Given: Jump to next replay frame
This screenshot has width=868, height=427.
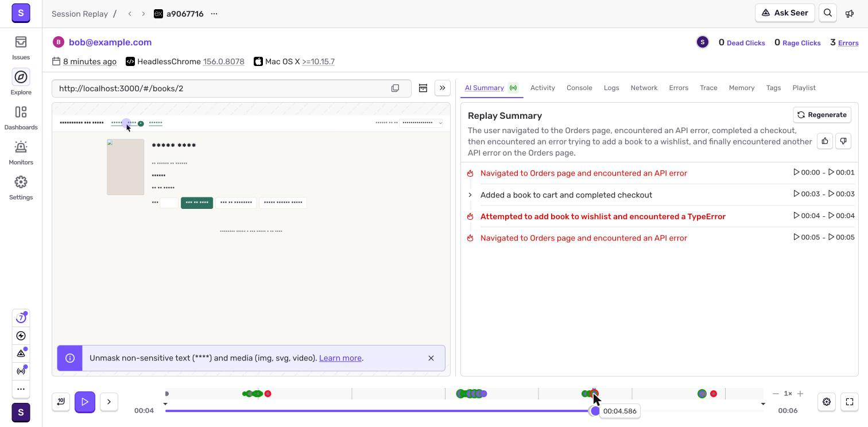Looking at the screenshot, I should pos(109,402).
